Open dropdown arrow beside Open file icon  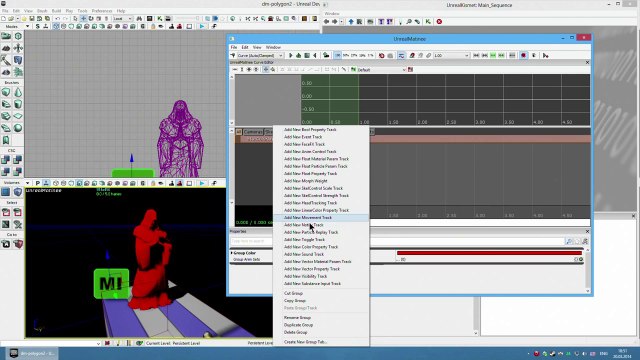(x=18, y=19)
